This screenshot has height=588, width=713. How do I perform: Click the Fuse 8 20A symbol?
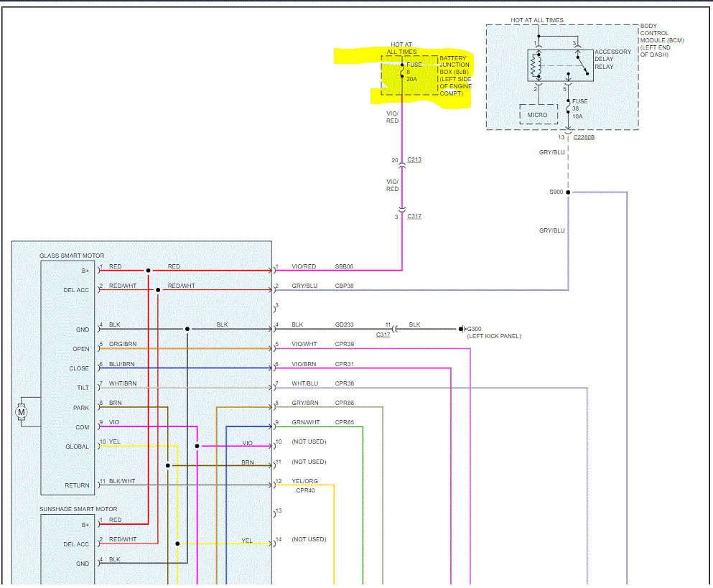(402, 70)
